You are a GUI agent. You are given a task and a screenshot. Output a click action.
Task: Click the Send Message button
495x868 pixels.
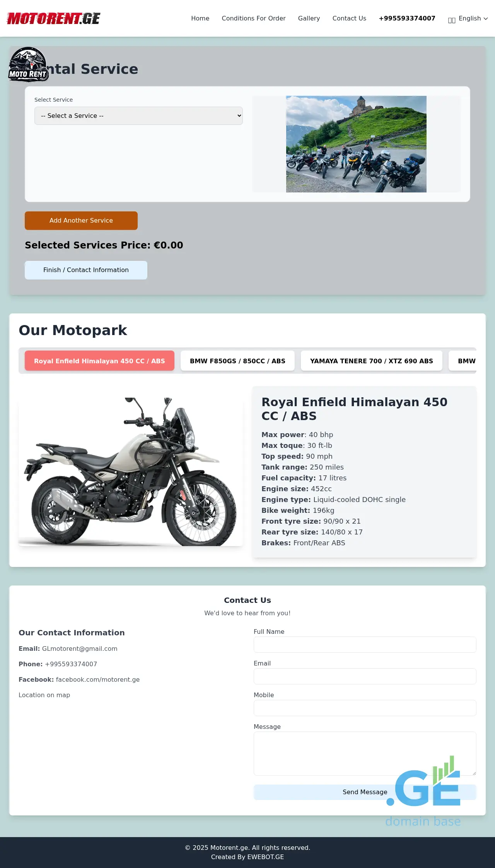pos(365,792)
